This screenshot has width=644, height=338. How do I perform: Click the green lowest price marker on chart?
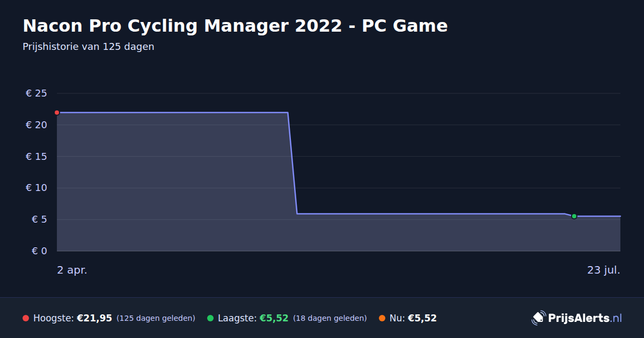click(x=574, y=216)
